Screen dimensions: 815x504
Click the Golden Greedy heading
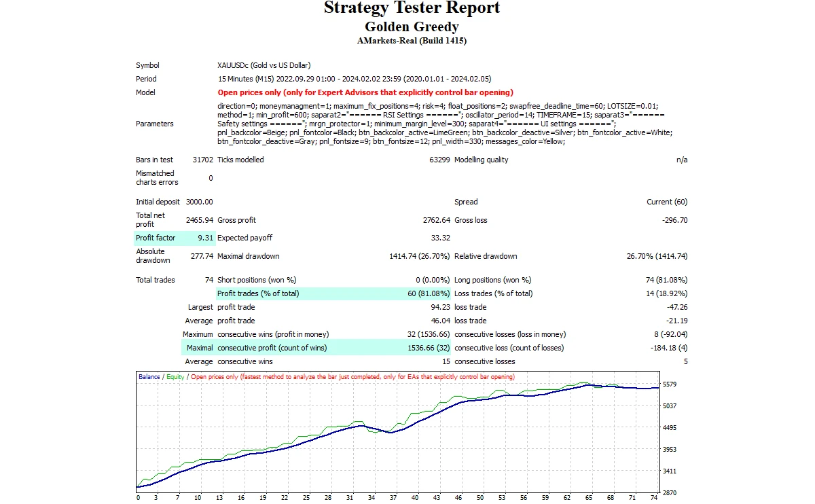pyautogui.click(x=412, y=27)
